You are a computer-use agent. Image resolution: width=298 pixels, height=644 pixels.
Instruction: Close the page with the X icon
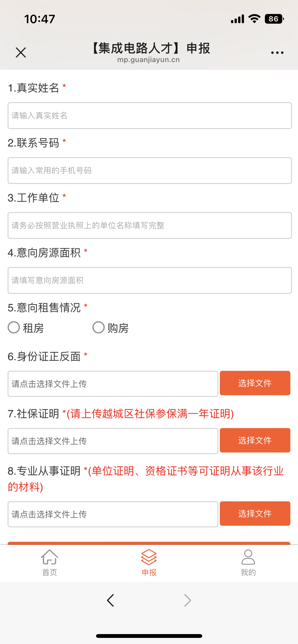point(21,52)
